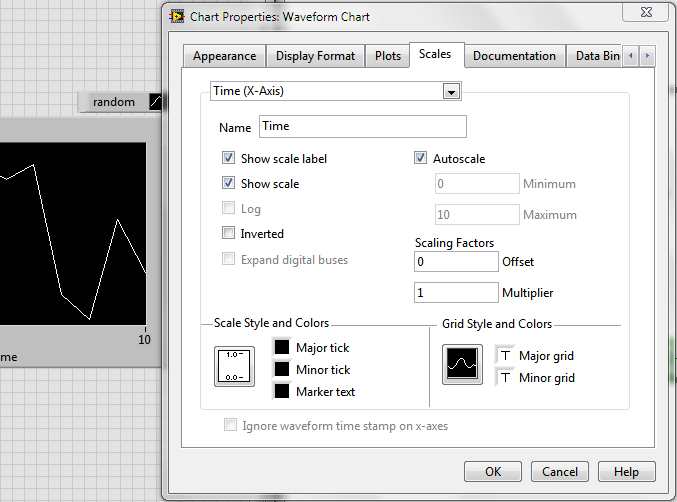677x502 pixels.
Task: Select the Scales tab
Action: tap(435, 54)
